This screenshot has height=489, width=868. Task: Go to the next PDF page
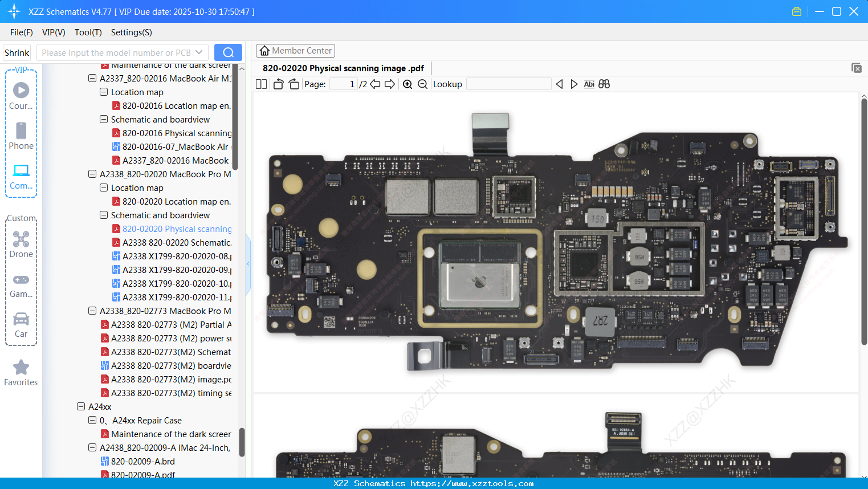(x=390, y=84)
